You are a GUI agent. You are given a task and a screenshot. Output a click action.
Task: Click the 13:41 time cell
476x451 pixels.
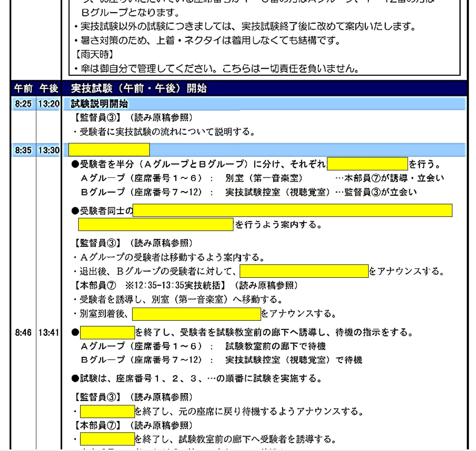click(x=49, y=332)
